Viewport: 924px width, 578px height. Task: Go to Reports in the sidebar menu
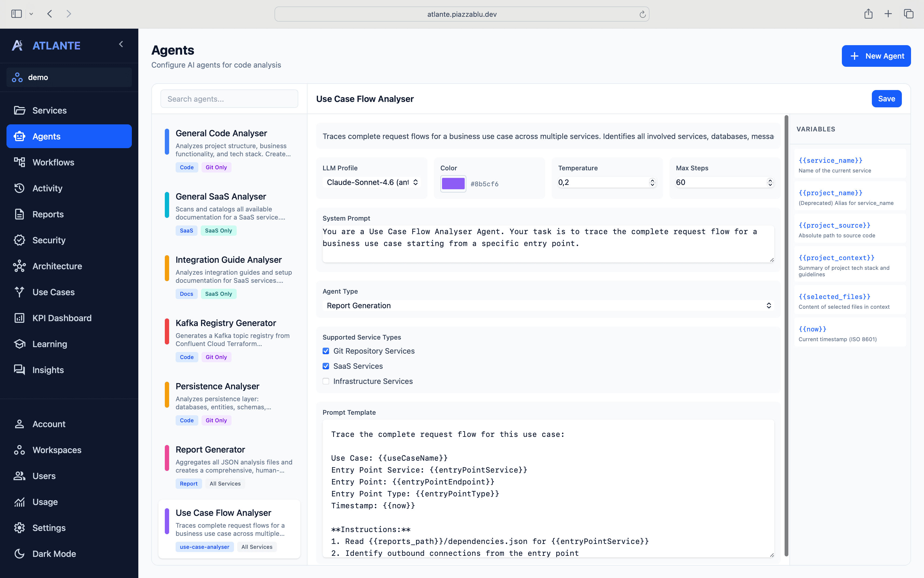point(48,214)
